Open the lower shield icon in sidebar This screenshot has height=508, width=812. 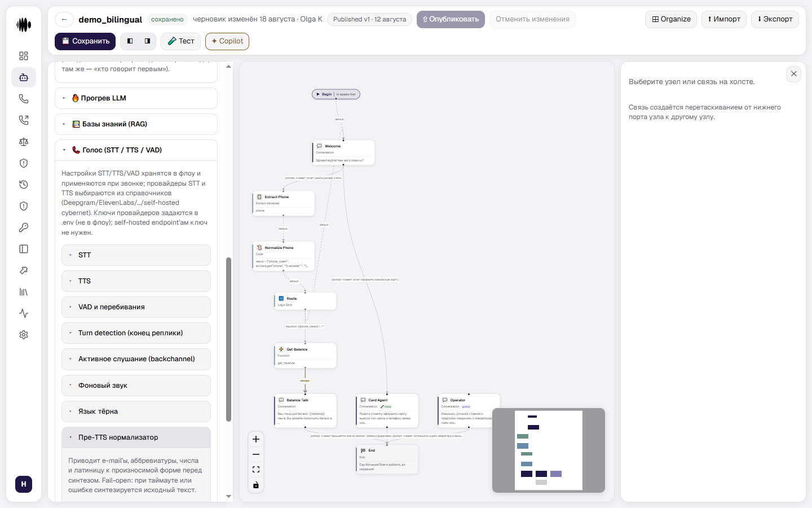coord(24,206)
